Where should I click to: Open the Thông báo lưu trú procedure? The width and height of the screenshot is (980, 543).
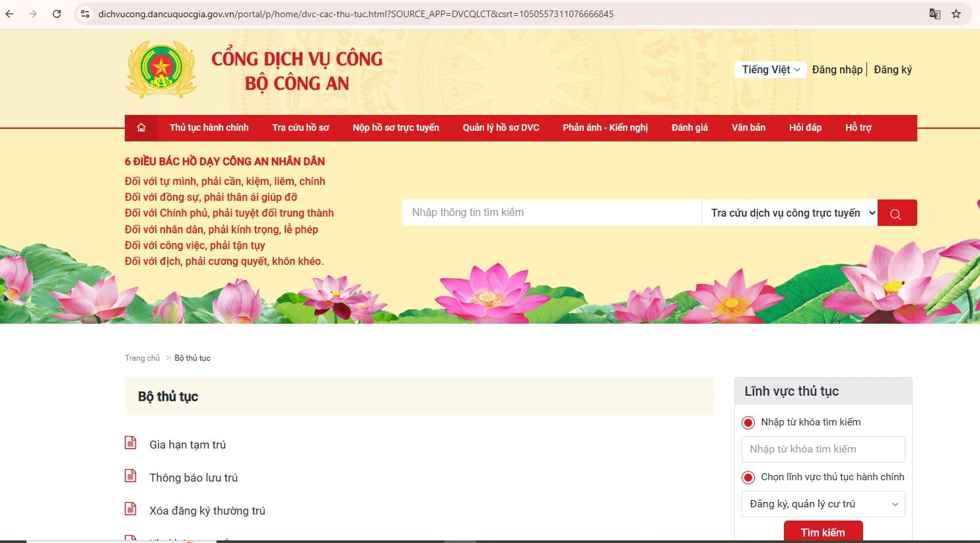coord(193,478)
